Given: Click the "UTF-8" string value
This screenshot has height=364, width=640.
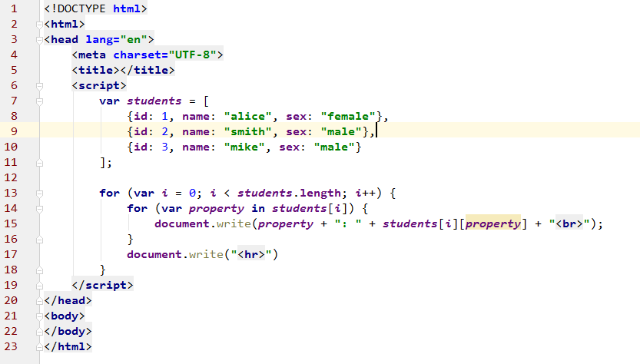Looking at the screenshot, I should [x=192, y=55].
